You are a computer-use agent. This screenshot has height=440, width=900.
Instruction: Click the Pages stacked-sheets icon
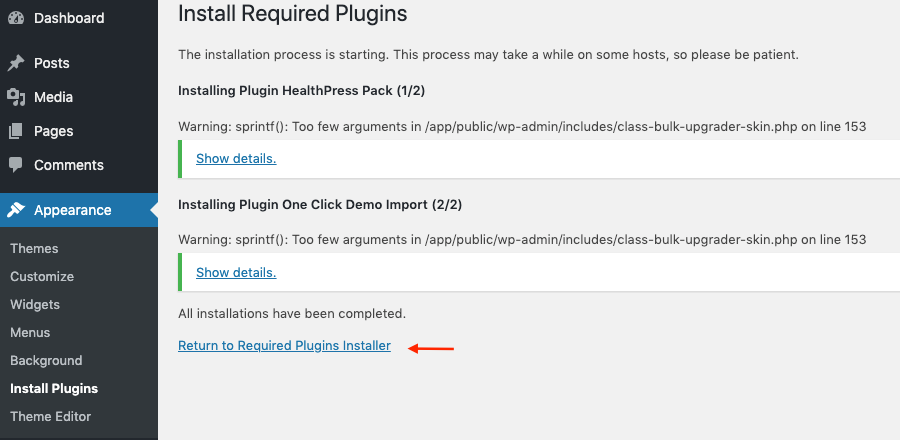[x=16, y=131]
